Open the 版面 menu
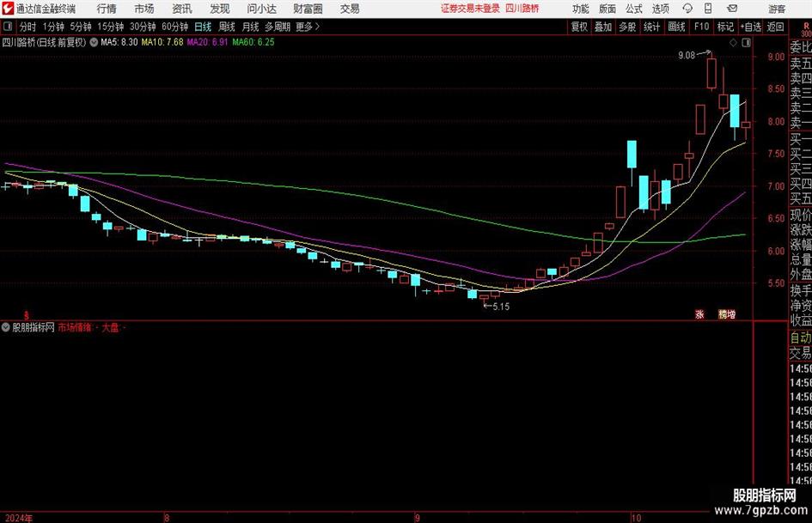 [607, 9]
